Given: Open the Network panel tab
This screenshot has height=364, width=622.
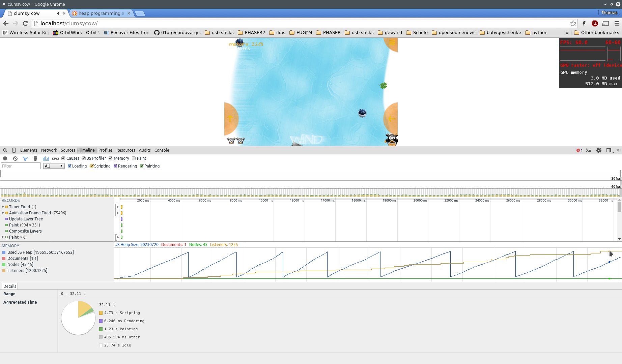Looking at the screenshot, I should 49,150.
